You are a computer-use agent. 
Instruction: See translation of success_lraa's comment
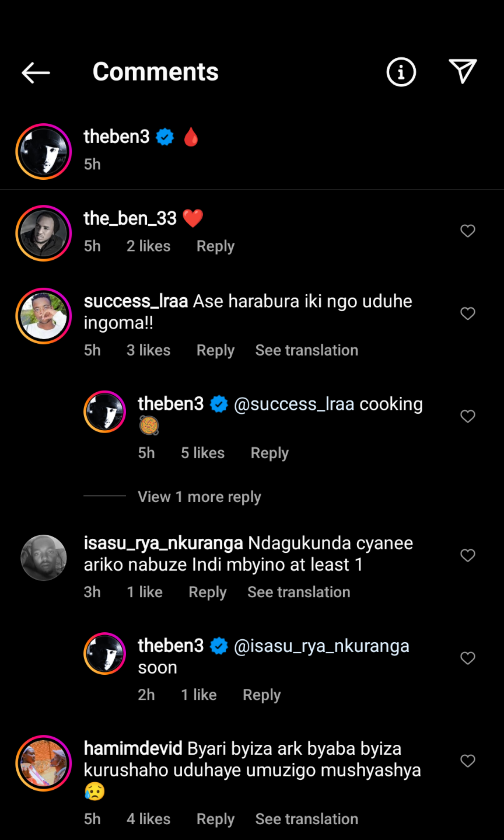pos(306,350)
